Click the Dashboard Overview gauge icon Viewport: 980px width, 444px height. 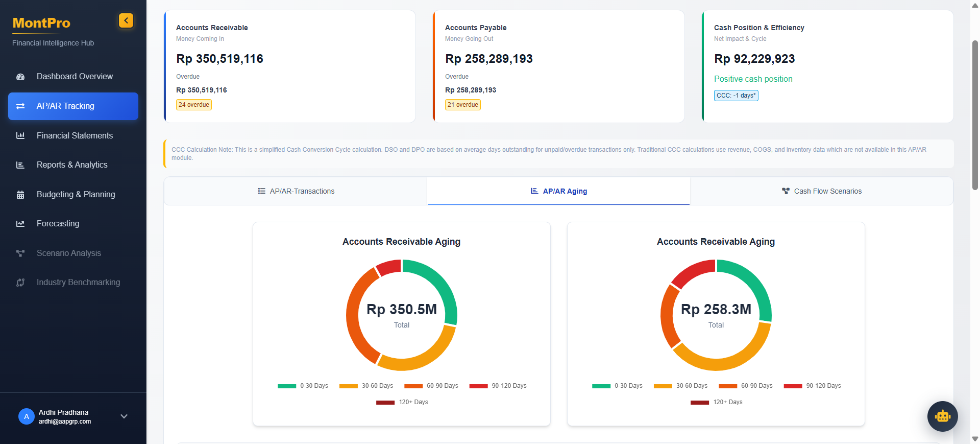(20, 77)
